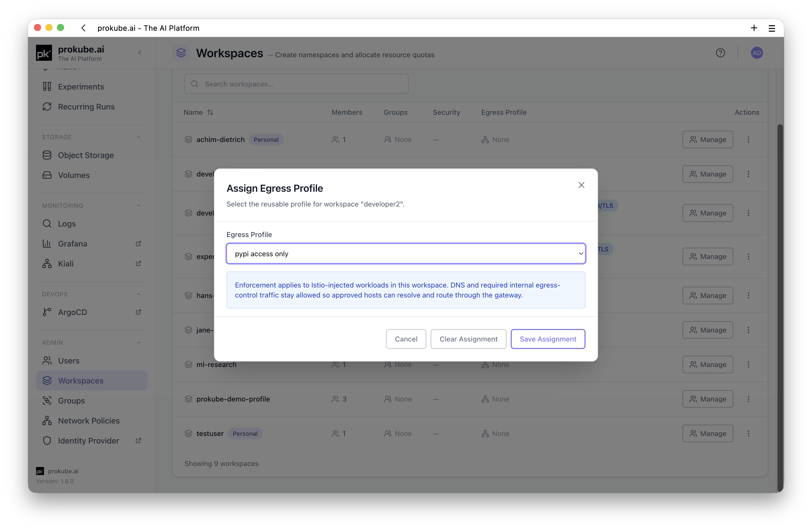Image resolution: width=812 pixels, height=530 pixels.
Task: Click Save Assignment button
Action: click(547, 339)
